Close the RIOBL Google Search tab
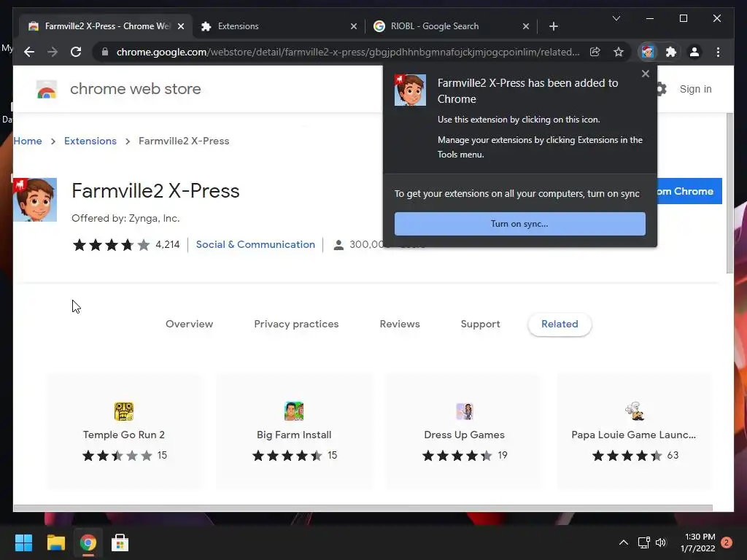The width and height of the screenshot is (747, 560). tap(525, 26)
